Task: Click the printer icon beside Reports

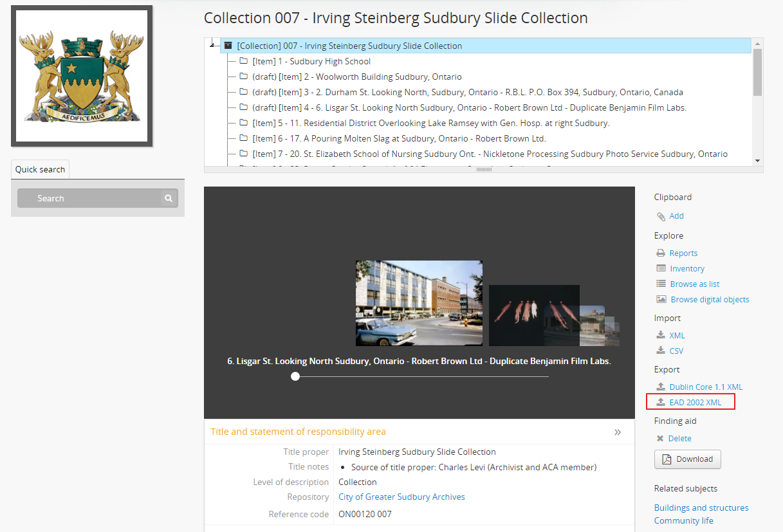Action: coord(660,253)
